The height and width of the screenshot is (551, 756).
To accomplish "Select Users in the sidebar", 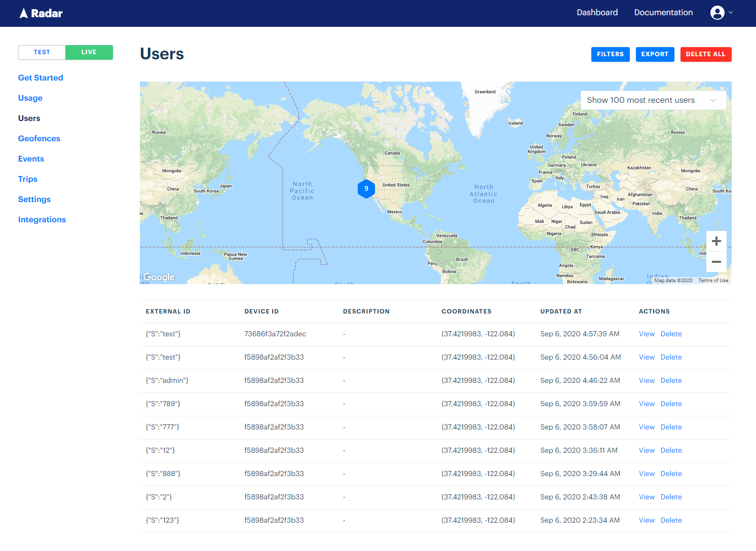I will coord(29,118).
